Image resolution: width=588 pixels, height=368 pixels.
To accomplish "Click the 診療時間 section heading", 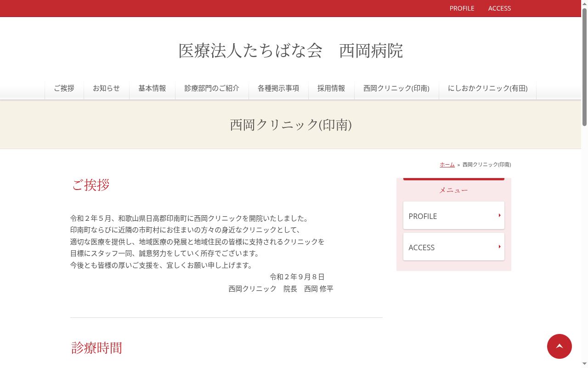I will click(97, 348).
